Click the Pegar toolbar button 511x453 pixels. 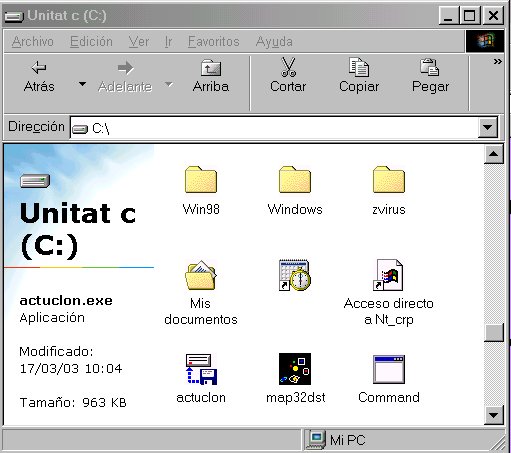tap(430, 75)
